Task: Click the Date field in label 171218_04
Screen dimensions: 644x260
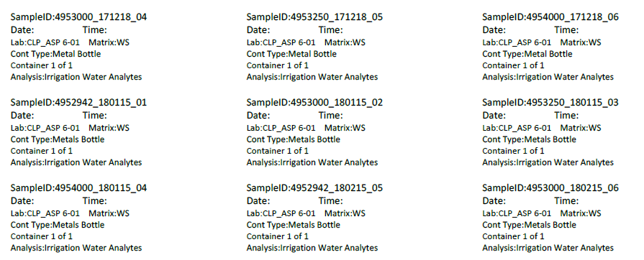Action: [22, 30]
